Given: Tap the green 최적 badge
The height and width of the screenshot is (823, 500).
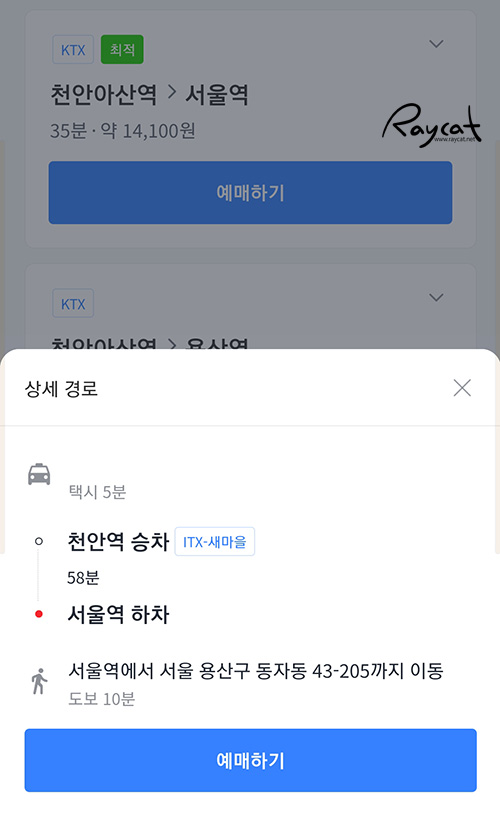Looking at the screenshot, I should point(122,50).
